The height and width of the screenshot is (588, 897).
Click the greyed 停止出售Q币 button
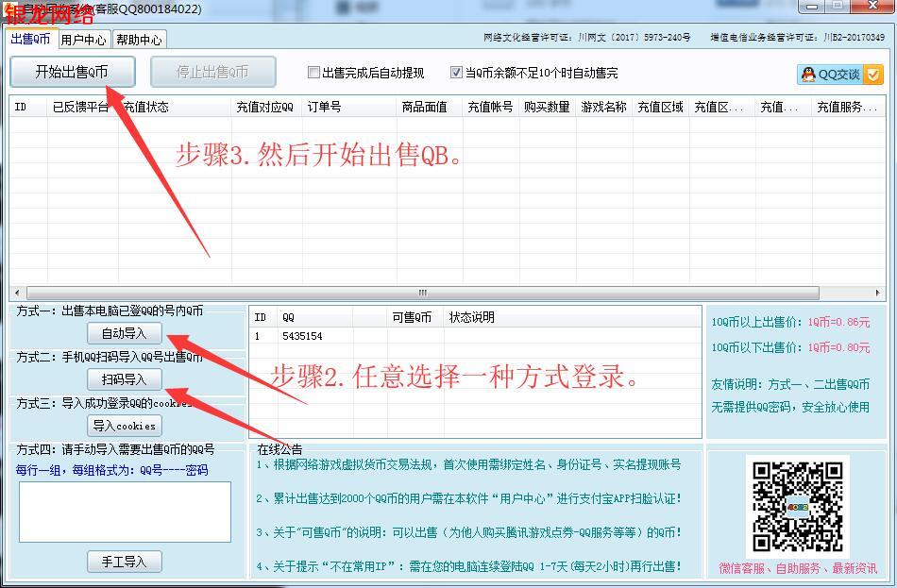pyautogui.click(x=212, y=72)
